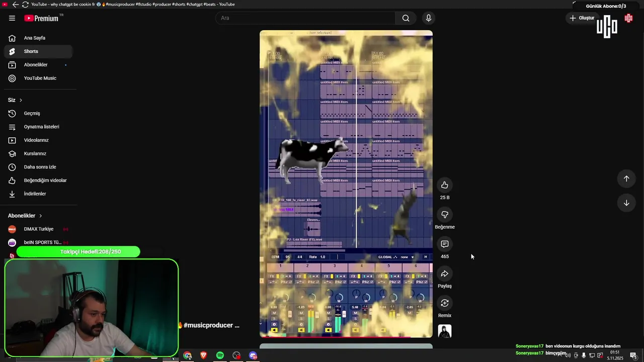This screenshot has width=644, height=362.
Task: Open the hamburger guide menu
Action: pos(12,18)
